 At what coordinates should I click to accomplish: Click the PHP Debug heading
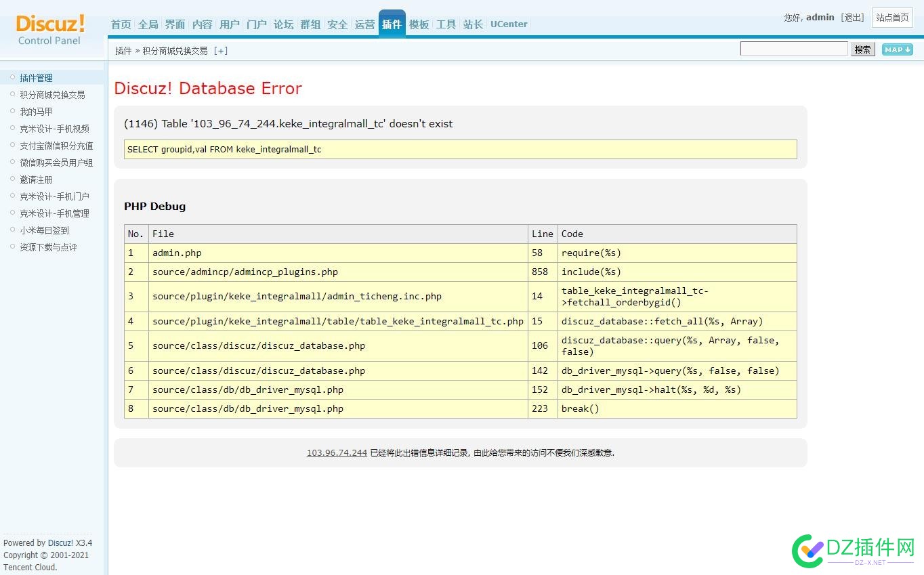point(154,207)
